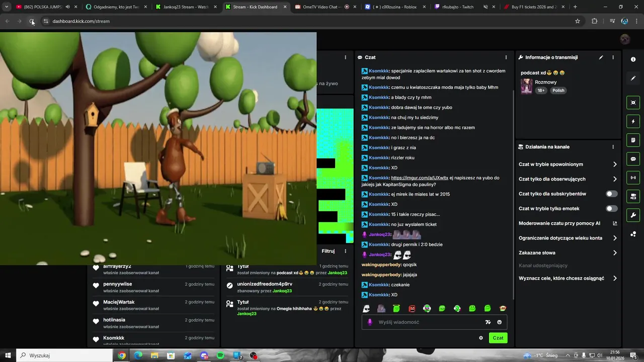
Task: Toggle the live broadcast signal widget icon
Action: point(633,177)
